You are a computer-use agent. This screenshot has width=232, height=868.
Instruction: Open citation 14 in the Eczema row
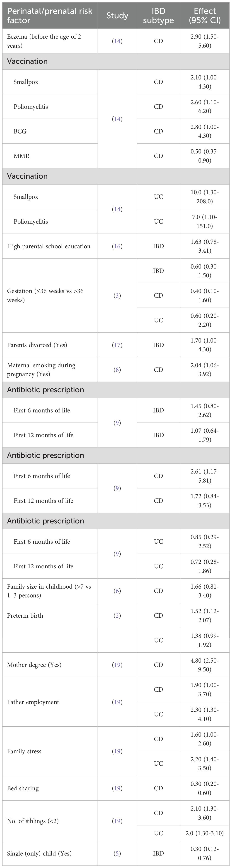click(x=117, y=41)
